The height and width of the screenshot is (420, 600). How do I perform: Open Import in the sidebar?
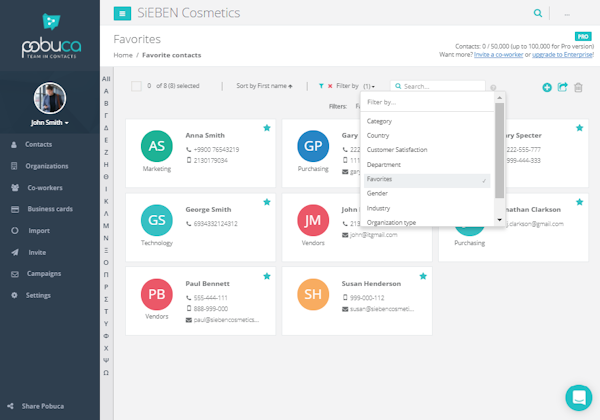pos(39,231)
